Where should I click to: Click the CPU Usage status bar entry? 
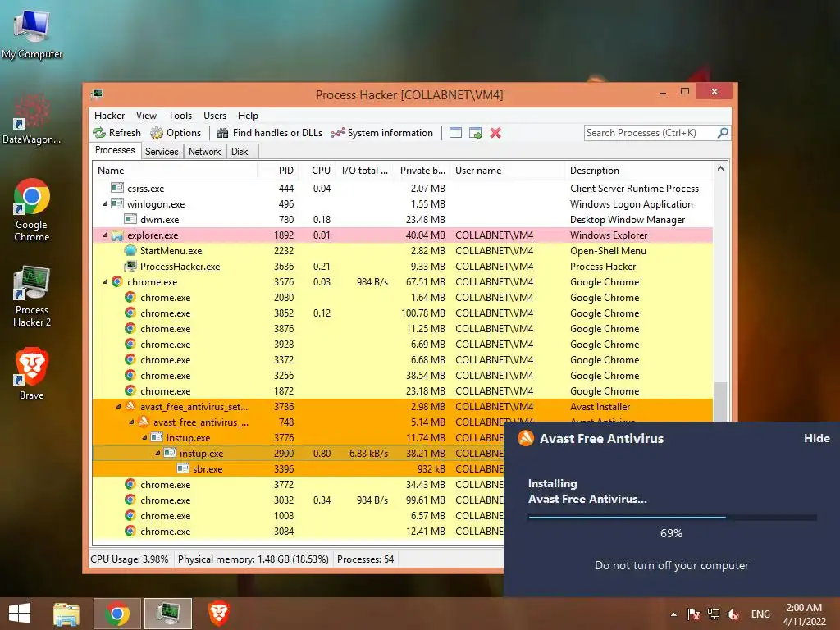tap(129, 559)
